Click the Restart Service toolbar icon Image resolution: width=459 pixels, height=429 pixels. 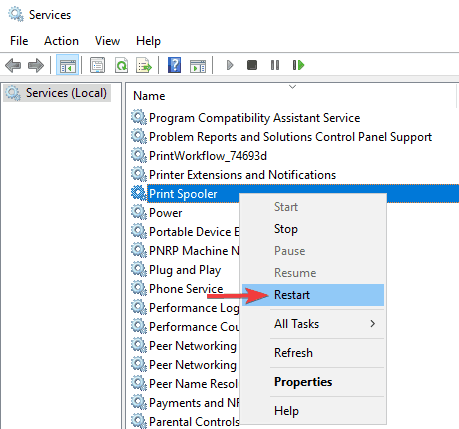pyautogui.click(x=298, y=65)
